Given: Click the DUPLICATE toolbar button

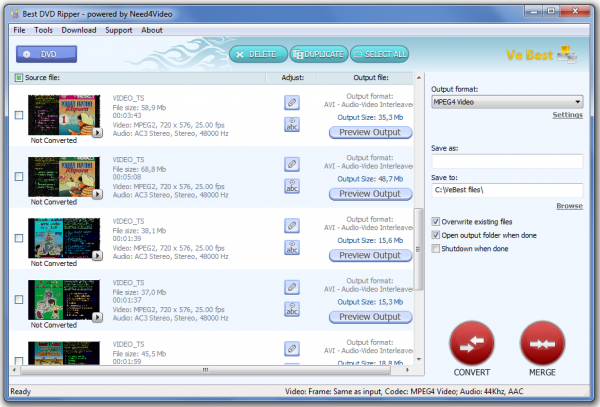Looking at the screenshot, I should [x=319, y=54].
